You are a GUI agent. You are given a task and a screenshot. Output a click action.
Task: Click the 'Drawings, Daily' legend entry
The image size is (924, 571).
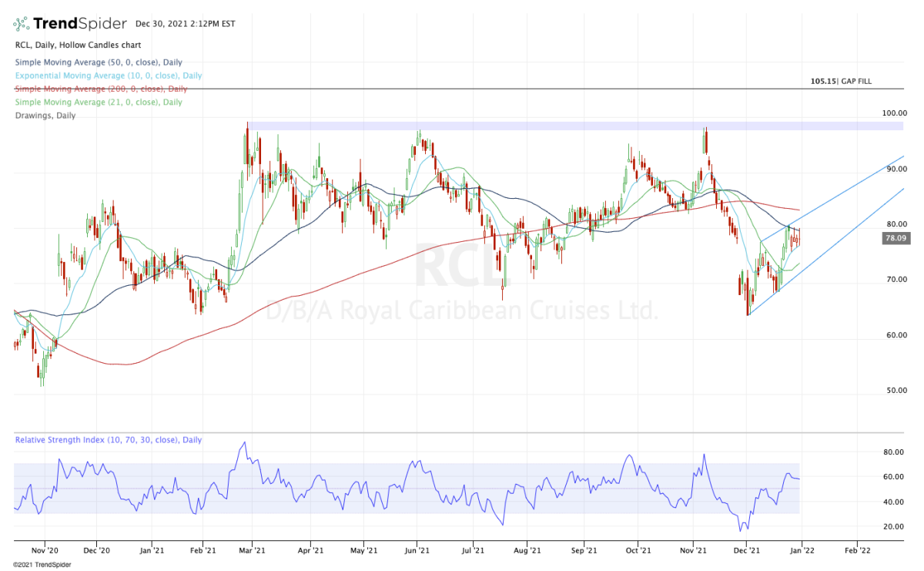(45, 116)
